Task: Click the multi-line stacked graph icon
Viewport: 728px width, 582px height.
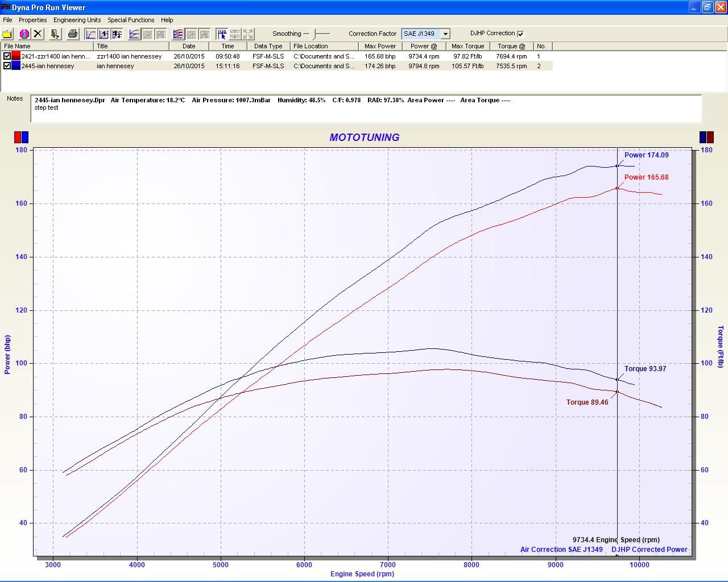Action: (x=177, y=34)
